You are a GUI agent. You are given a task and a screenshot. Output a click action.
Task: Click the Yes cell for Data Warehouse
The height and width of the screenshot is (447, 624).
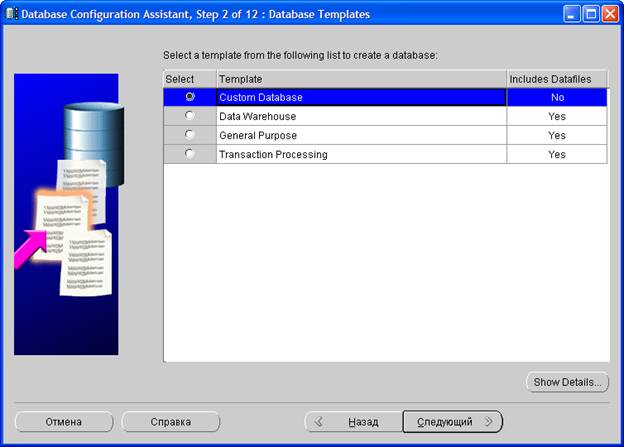point(557,117)
